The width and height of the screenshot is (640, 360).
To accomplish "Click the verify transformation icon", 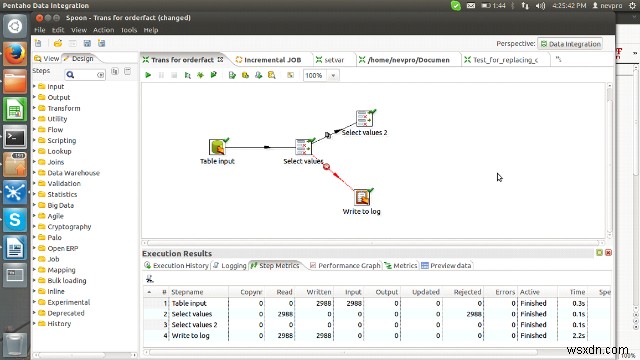I will pyautogui.click(x=232, y=75).
